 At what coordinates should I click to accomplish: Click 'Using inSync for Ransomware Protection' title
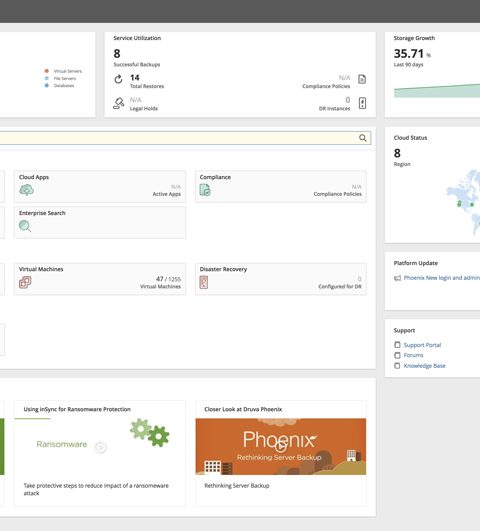point(77,409)
